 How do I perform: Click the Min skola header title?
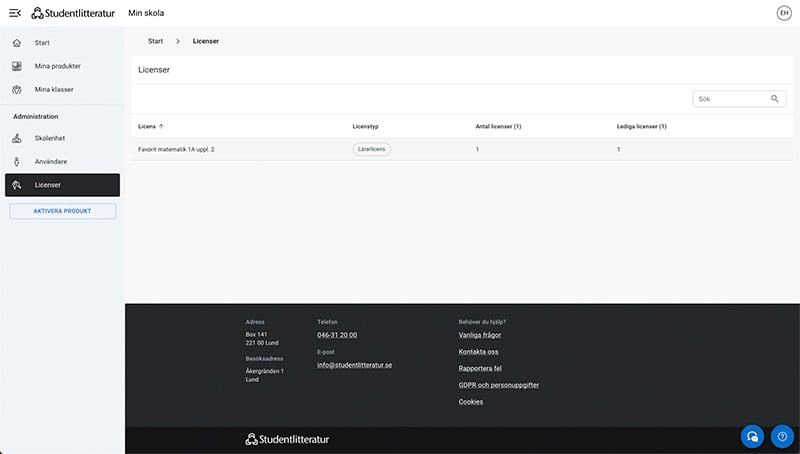pos(146,13)
